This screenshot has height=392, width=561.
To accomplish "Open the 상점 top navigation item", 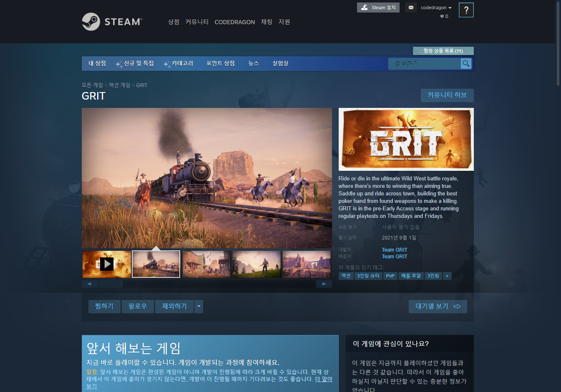I will [174, 22].
